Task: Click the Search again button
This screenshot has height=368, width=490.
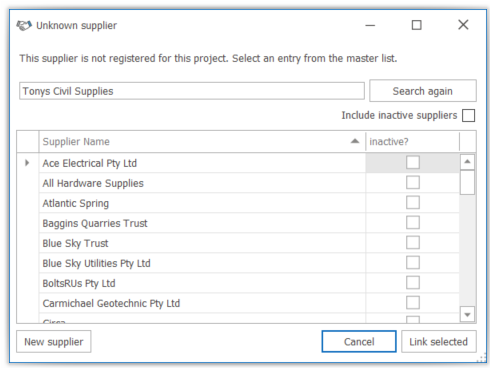Action: pyautogui.click(x=423, y=91)
